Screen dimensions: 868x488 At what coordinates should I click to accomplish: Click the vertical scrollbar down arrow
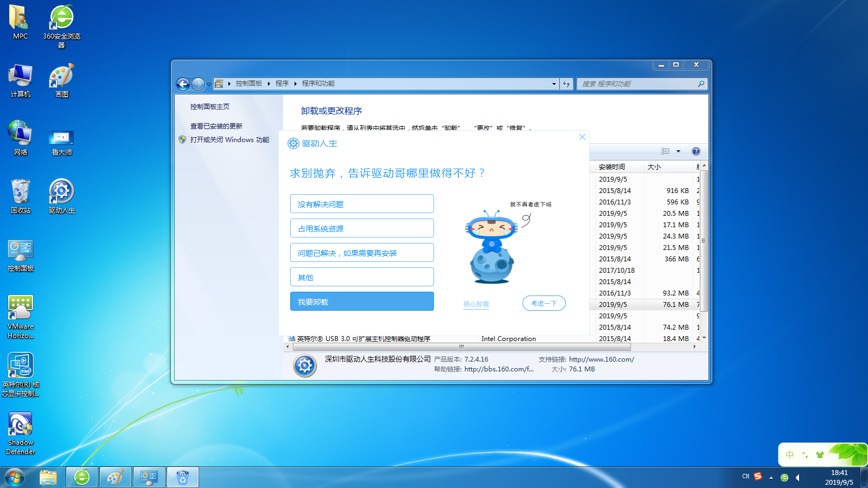pyautogui.click(x=704, y=338)
